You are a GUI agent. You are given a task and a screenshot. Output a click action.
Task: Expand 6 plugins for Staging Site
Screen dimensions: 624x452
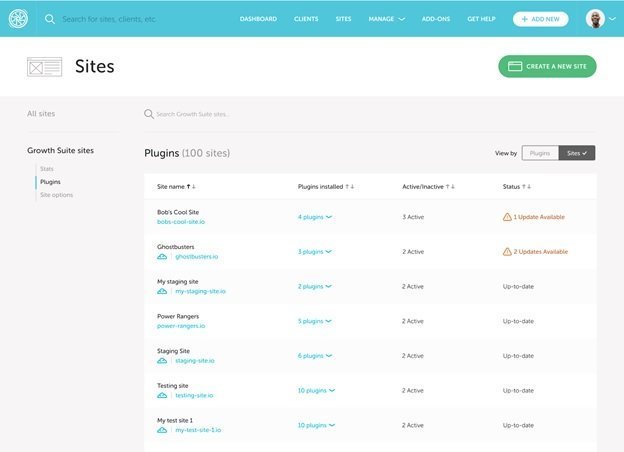tap(314, 356)
